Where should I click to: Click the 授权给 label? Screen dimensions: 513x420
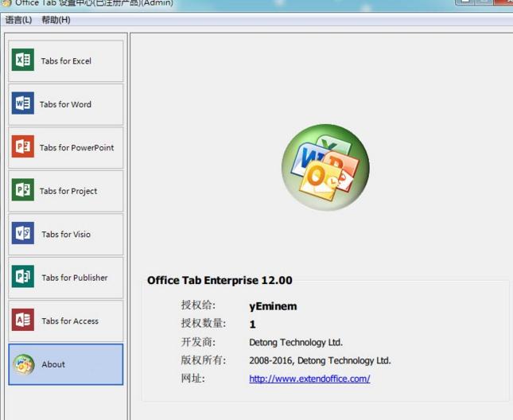tap(198, 305)
